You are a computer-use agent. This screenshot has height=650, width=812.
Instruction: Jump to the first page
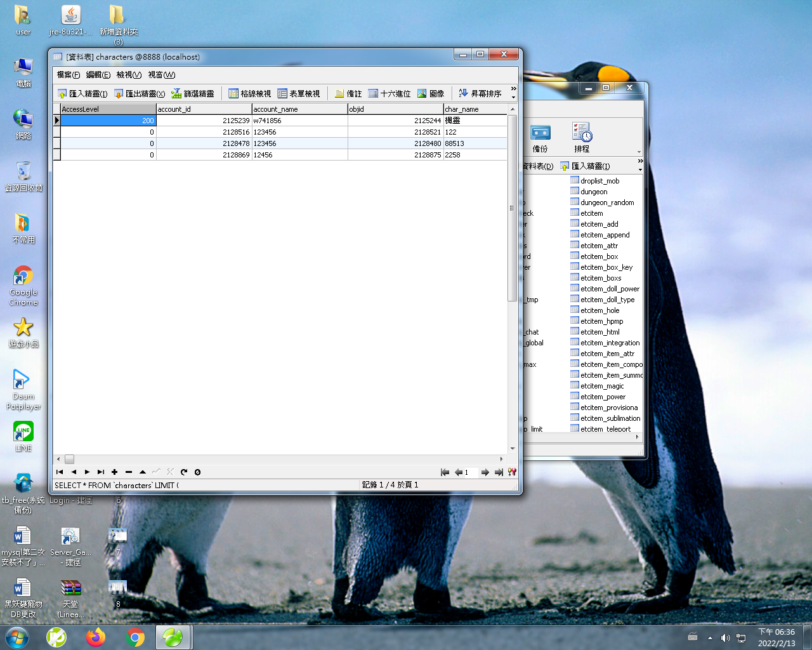pos(445,472)
